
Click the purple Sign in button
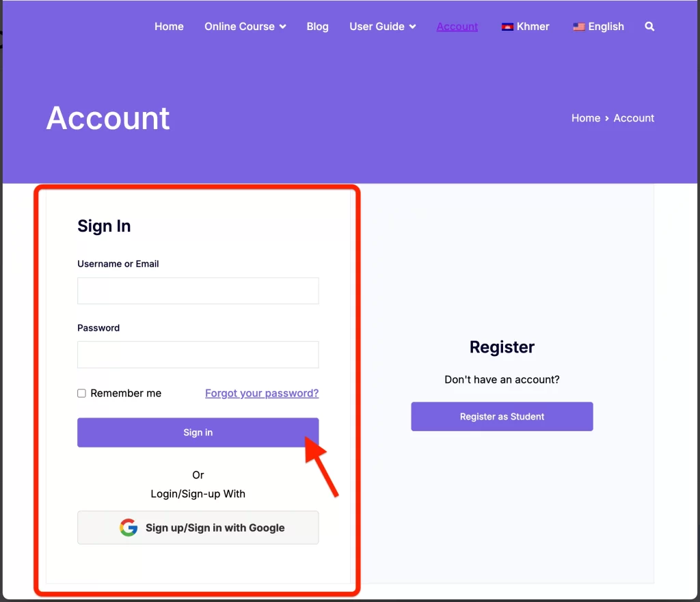pos(198,433)
